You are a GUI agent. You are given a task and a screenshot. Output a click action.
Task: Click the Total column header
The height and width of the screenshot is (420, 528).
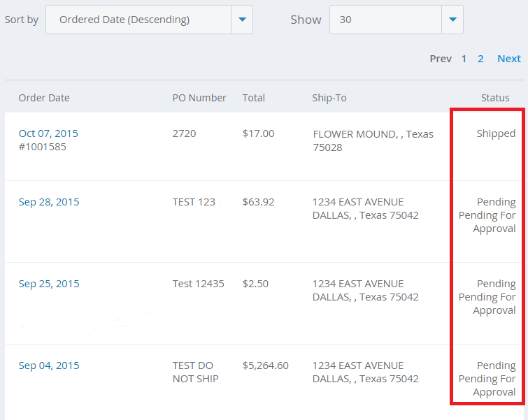(x=253, y=98)
